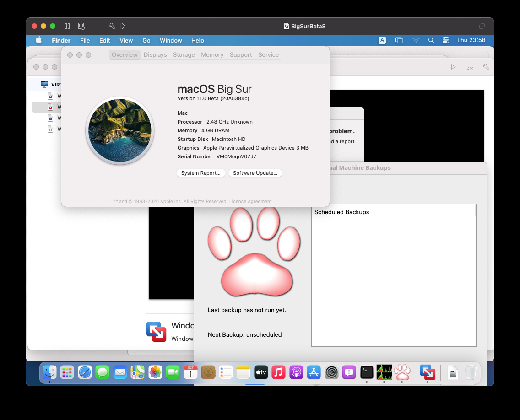Switch to the Displays tab
The height and width of the screenshot is (420, 520).
pyautogui.click(x=155, y=55)
